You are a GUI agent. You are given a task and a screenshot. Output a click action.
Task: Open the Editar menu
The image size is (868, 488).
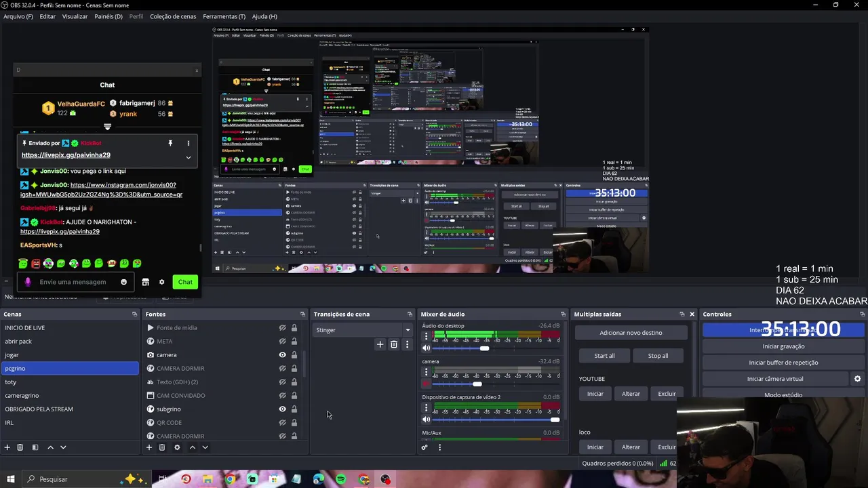tap(47, 16)
